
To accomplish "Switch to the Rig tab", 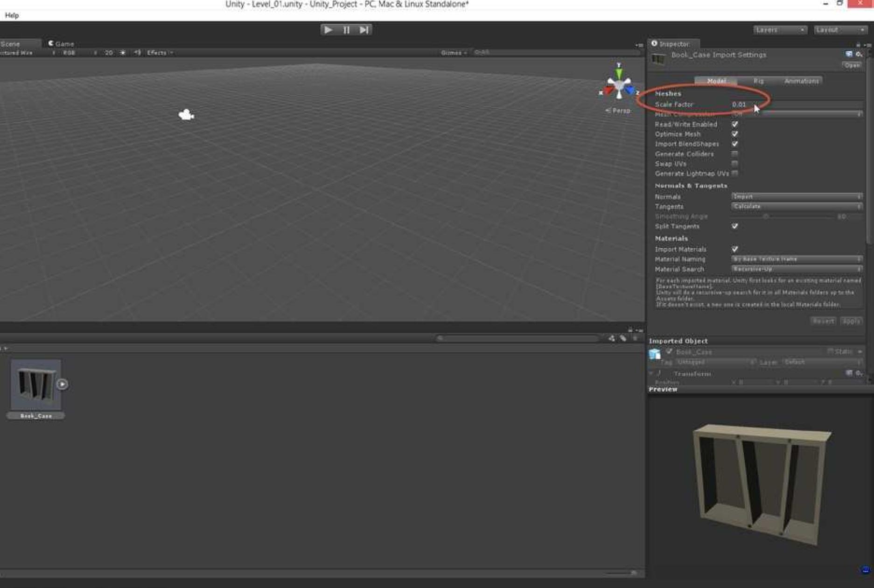I will click(x=758, y=80).
